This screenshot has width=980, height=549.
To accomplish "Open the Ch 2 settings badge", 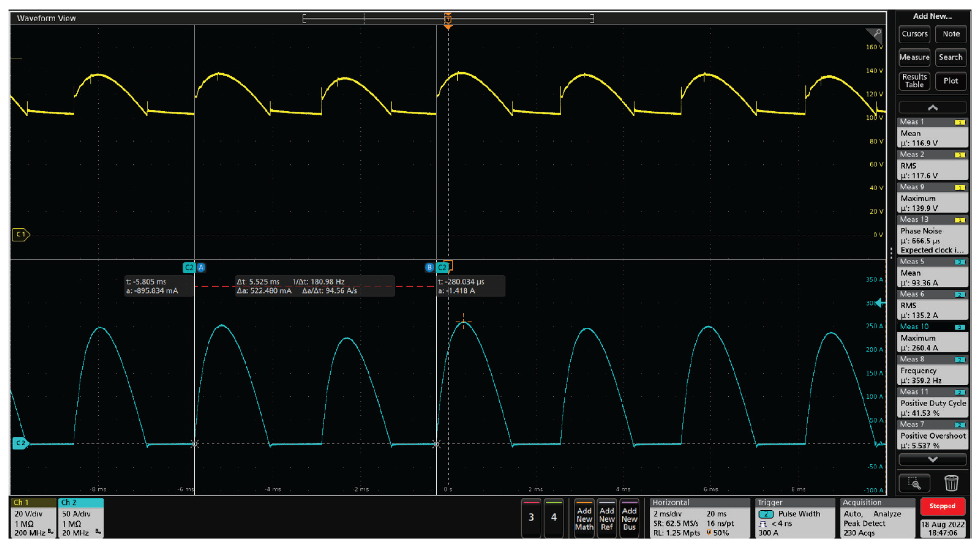I will click(81, 518).
